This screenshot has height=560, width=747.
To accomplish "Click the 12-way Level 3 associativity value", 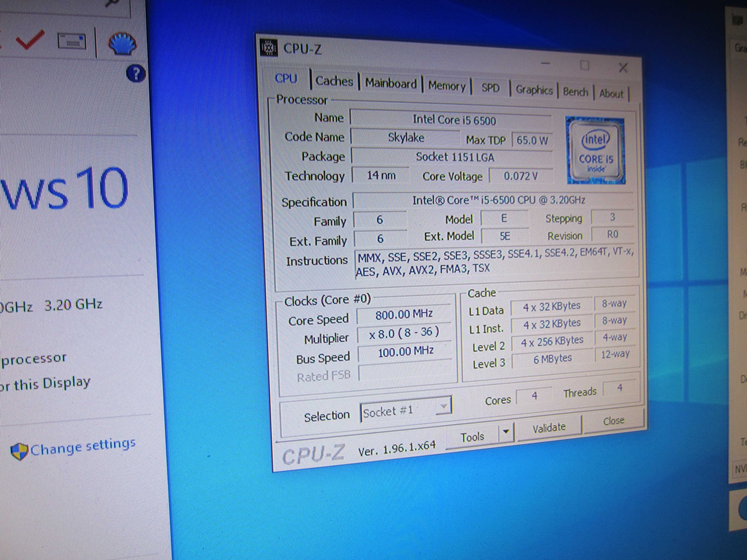I will (615, 354).
